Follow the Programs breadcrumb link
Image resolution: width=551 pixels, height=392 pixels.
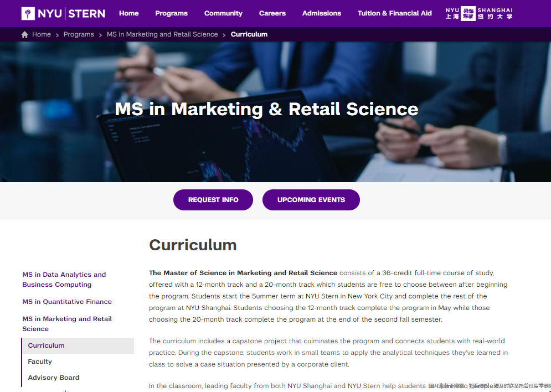(79, 34)
